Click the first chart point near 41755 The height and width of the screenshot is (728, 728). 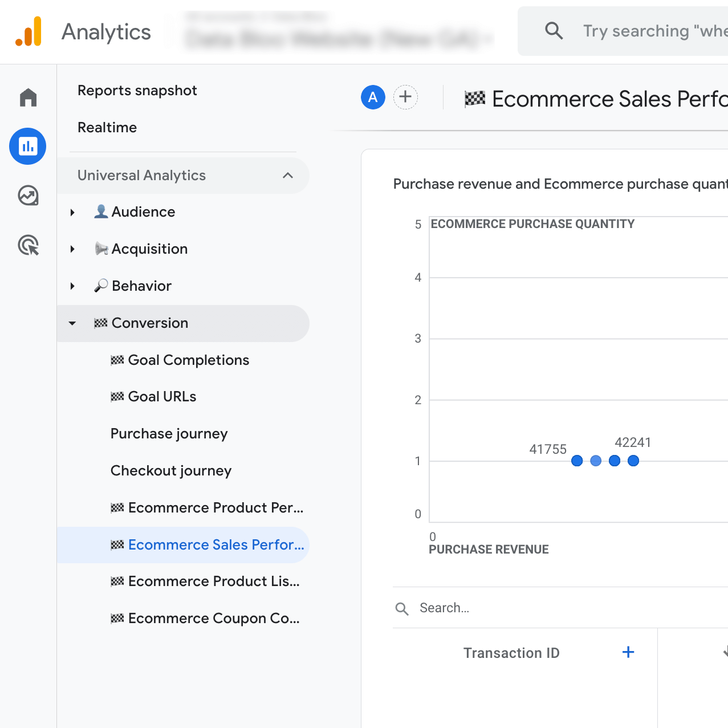(577, 461)
